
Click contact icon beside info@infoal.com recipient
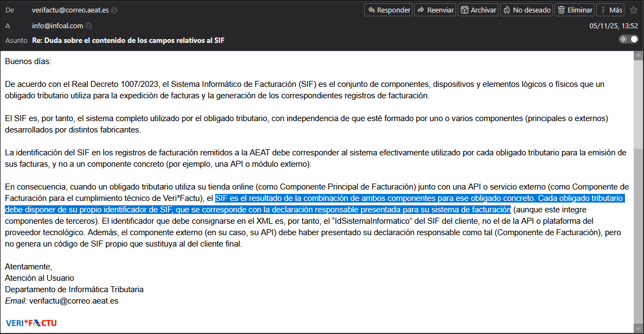(89, 26)
